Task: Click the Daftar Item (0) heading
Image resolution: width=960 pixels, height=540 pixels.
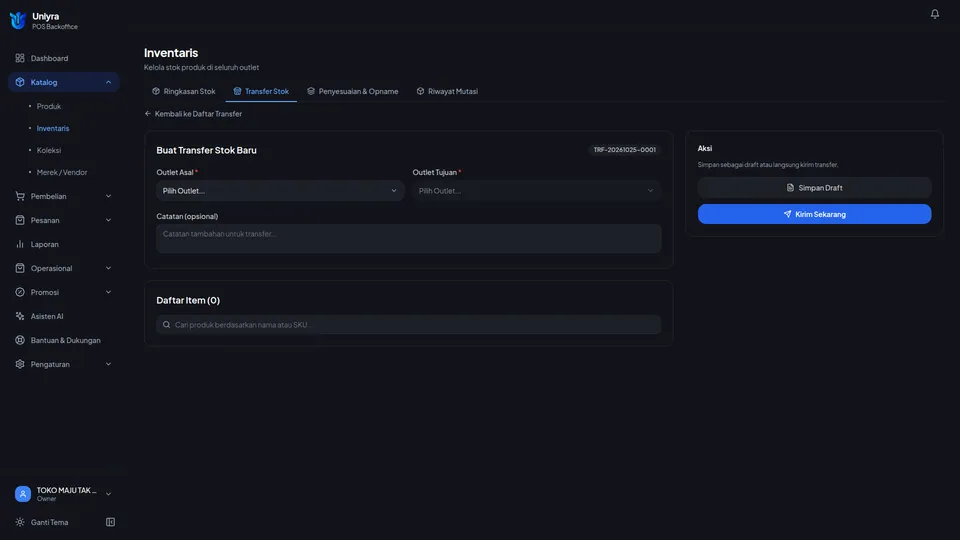Action: (188, 300)
